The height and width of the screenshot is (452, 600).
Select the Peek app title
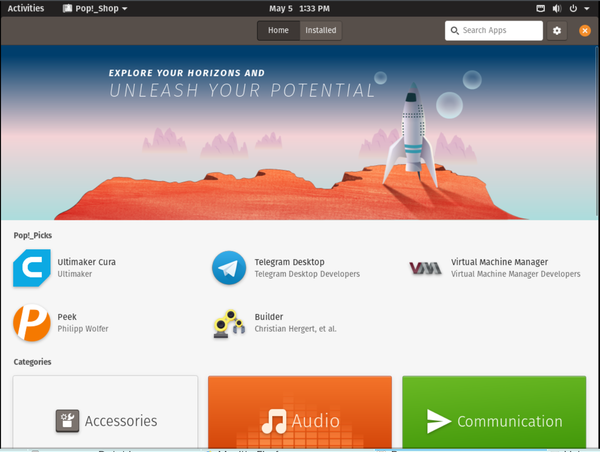(x=67, y=317)
